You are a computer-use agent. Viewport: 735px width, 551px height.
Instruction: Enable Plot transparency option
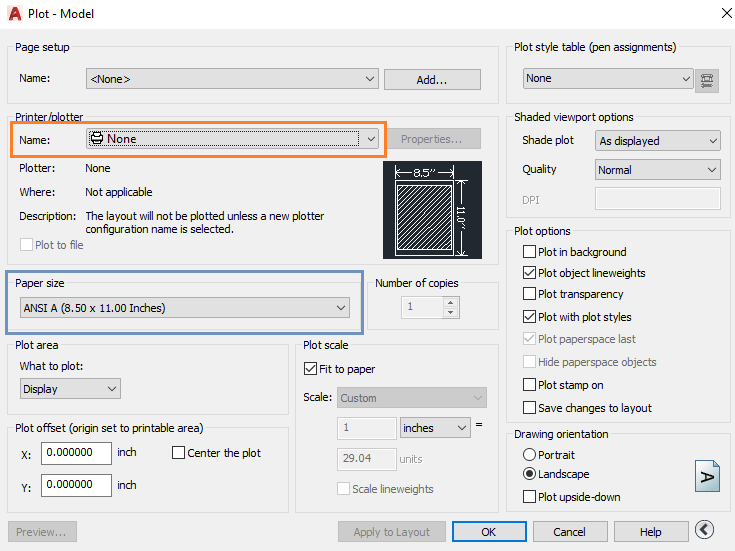coord(529,294)
